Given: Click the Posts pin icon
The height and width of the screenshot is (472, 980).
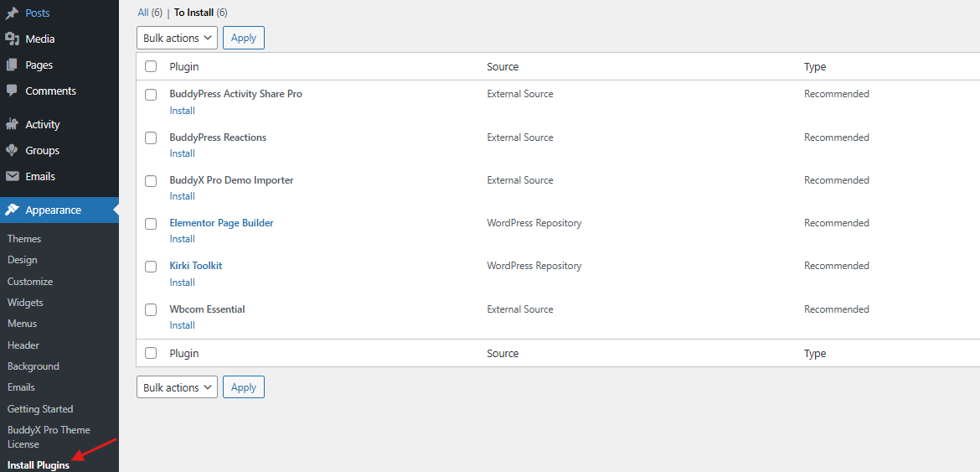Looking at the screenshot, I should [x=12, y=13].
